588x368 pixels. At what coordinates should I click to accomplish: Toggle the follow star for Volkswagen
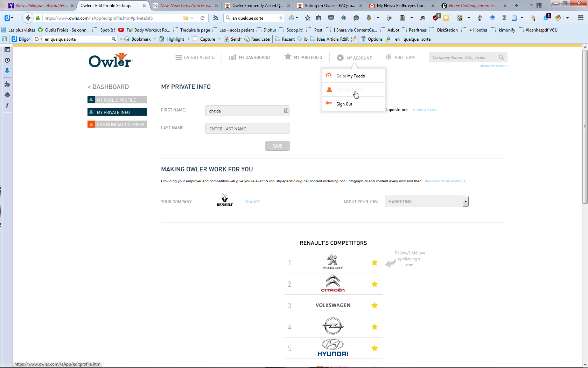[x=374, y=305]
